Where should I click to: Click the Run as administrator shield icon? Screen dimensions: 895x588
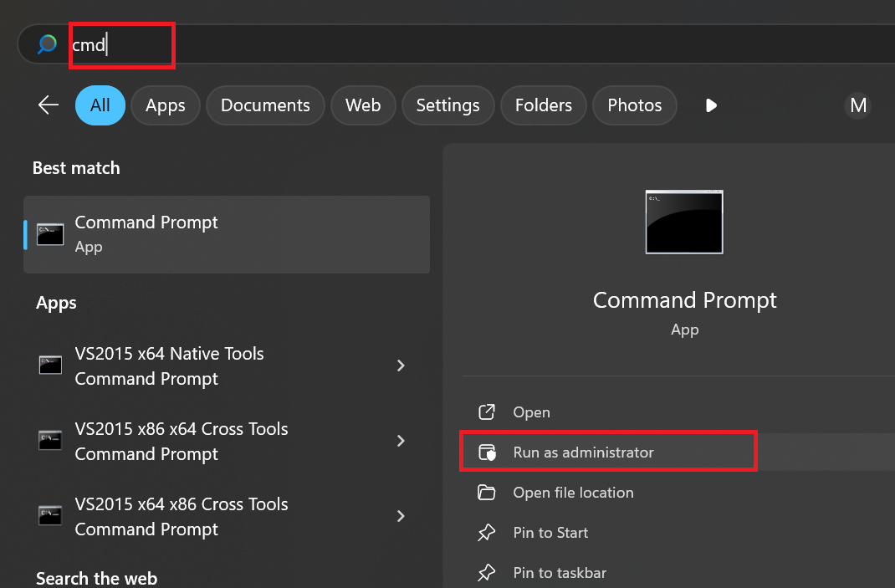click(x=486, y=453)
